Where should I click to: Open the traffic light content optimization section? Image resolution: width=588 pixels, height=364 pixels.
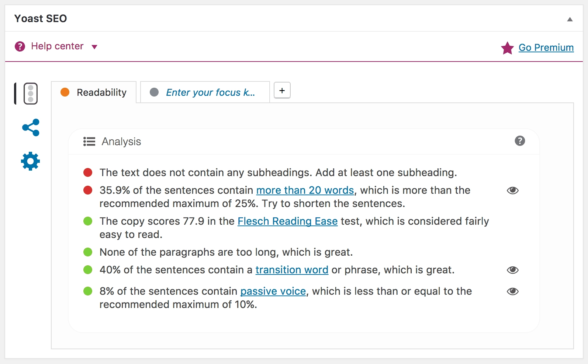click(x=31, y=94)
